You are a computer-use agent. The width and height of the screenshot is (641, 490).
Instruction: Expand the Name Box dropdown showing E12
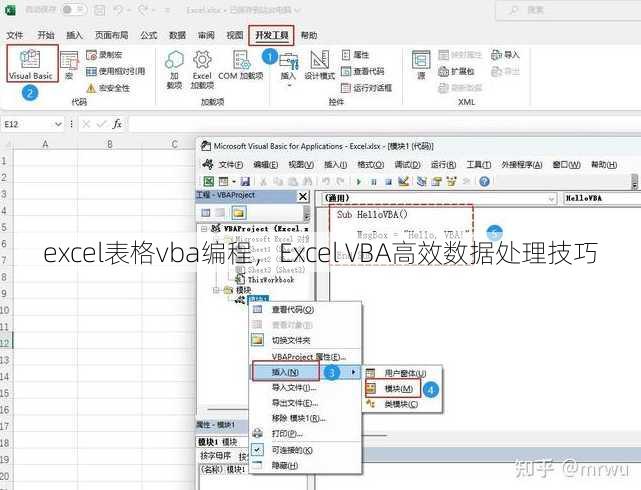tap(58, 124)
